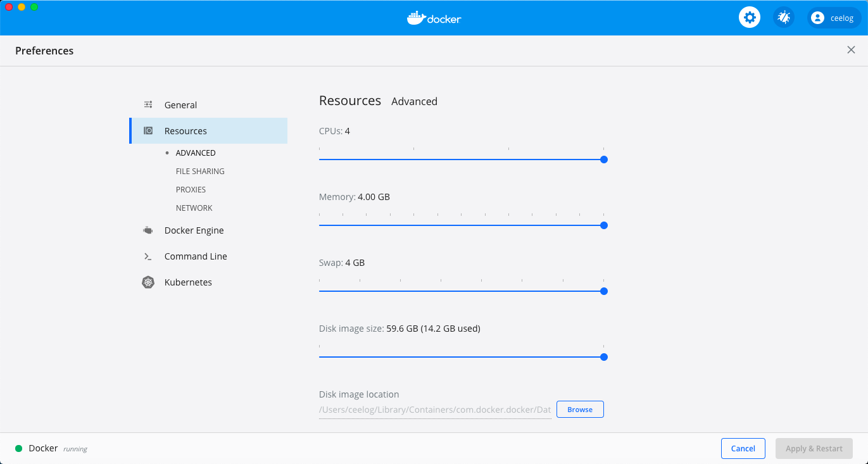Open the PROXIES sub-tab
This screenshot has height=464, width=868.
(191, 190)
